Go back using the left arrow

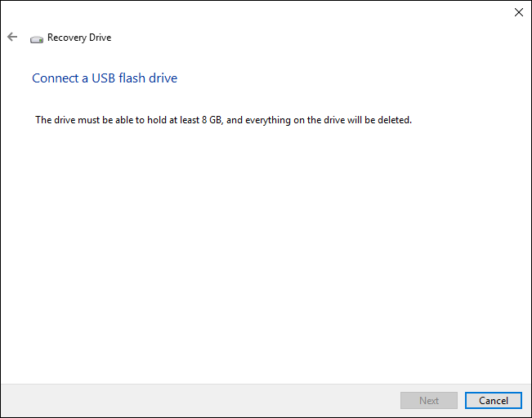pos(12,37)
